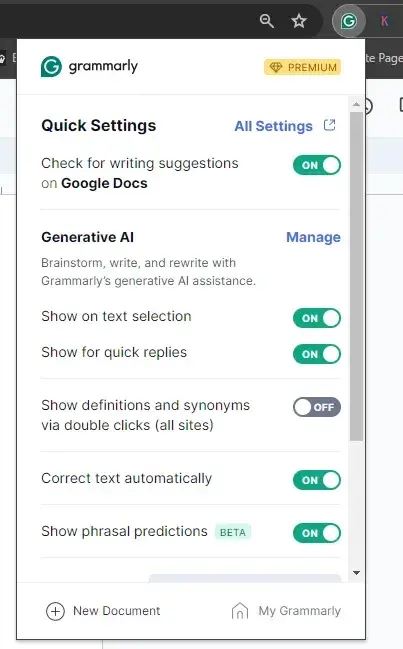
Task: Click the Grammarly extension icon in browser toolbar
Action: coord(348,20)
